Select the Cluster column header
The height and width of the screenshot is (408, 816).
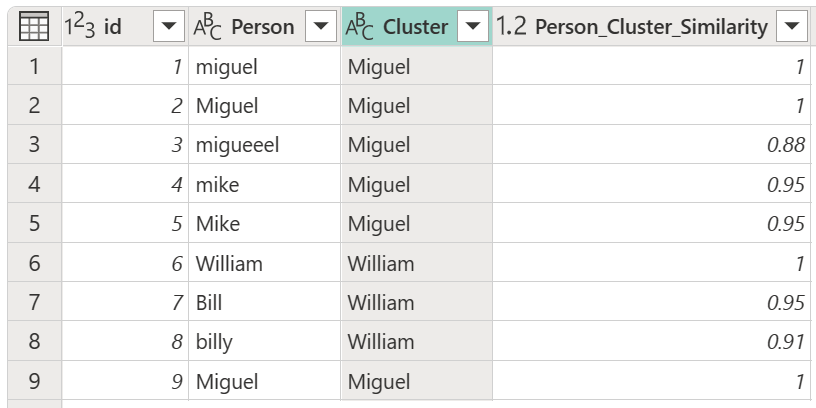pyautogui.click(x=414, y=28)
